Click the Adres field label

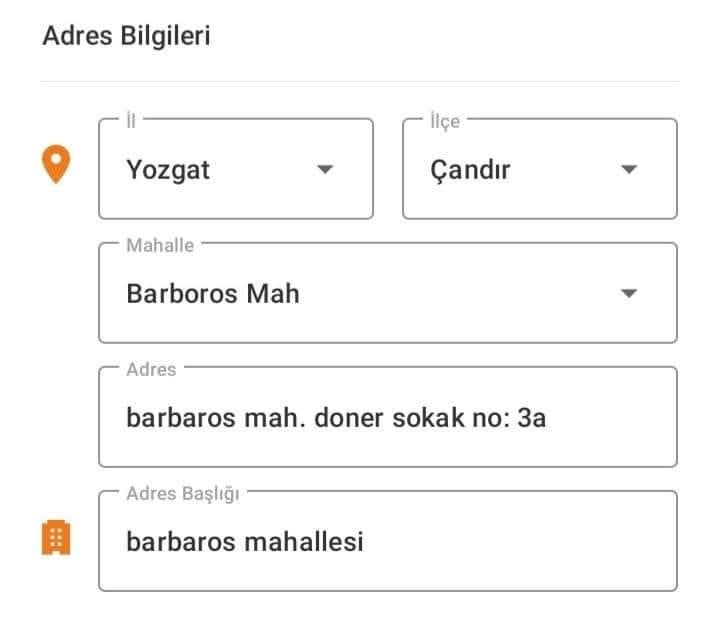[151, 369]
